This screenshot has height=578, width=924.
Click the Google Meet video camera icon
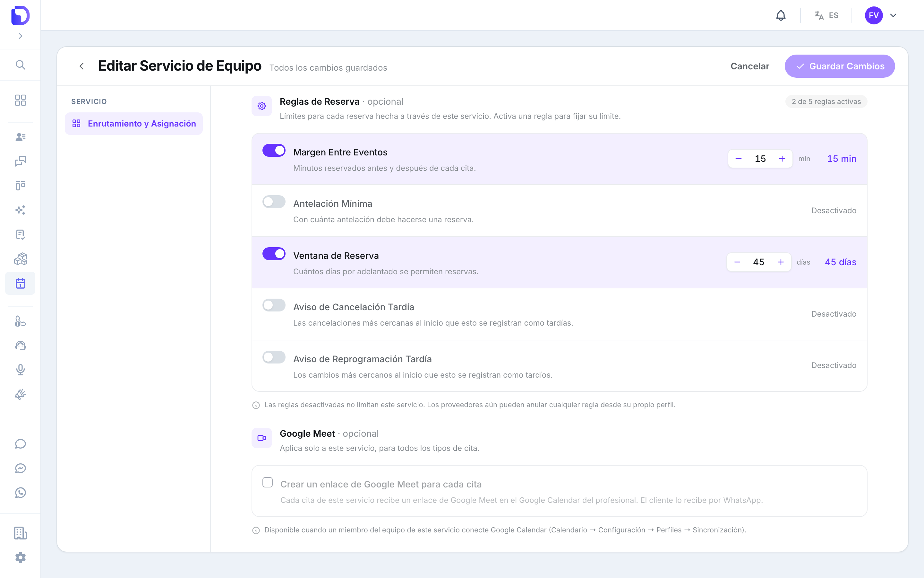click(x=261, y=438)
